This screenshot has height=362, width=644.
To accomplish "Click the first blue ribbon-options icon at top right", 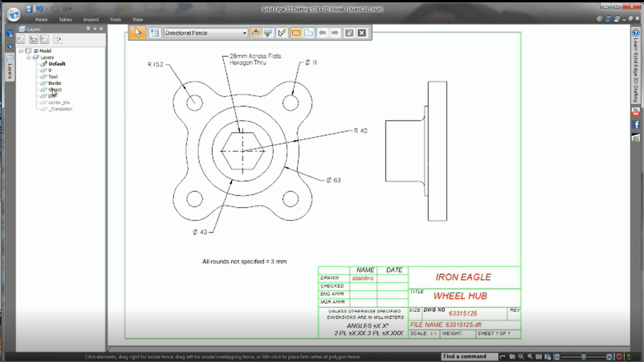I will [x=608, y=19].
